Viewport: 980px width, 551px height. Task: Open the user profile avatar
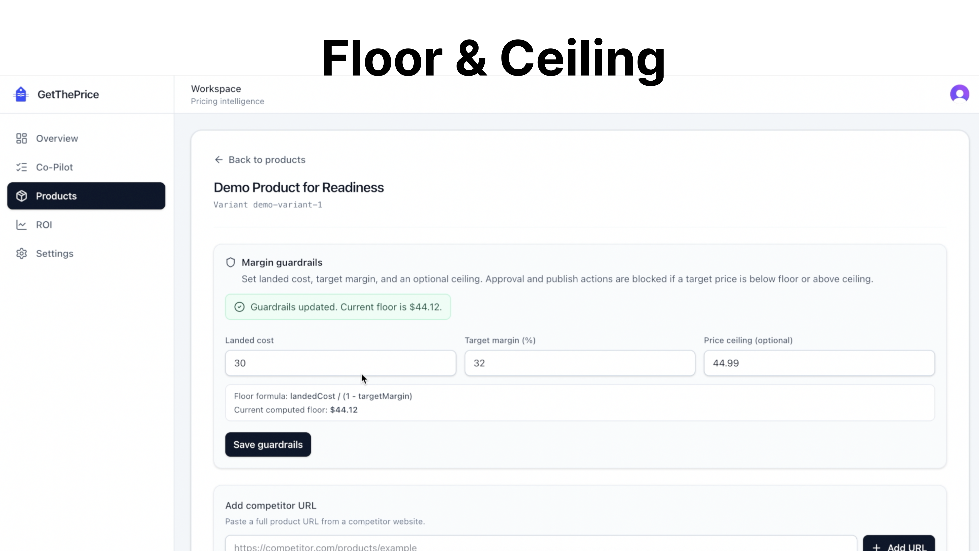coord(959,94)
